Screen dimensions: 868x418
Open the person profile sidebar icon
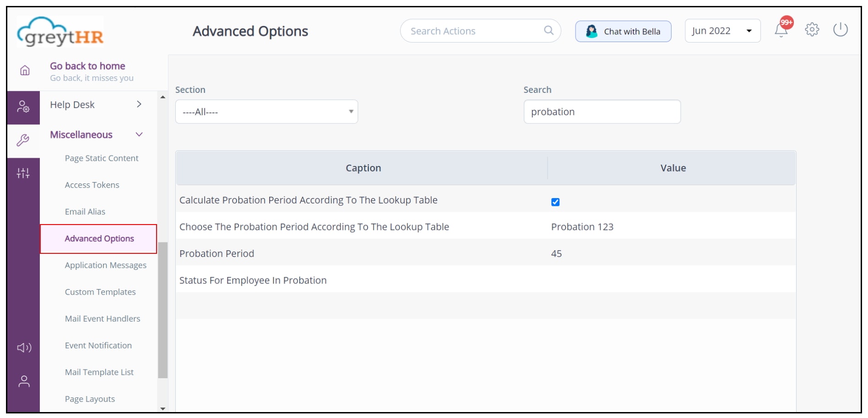click(24, 381)
